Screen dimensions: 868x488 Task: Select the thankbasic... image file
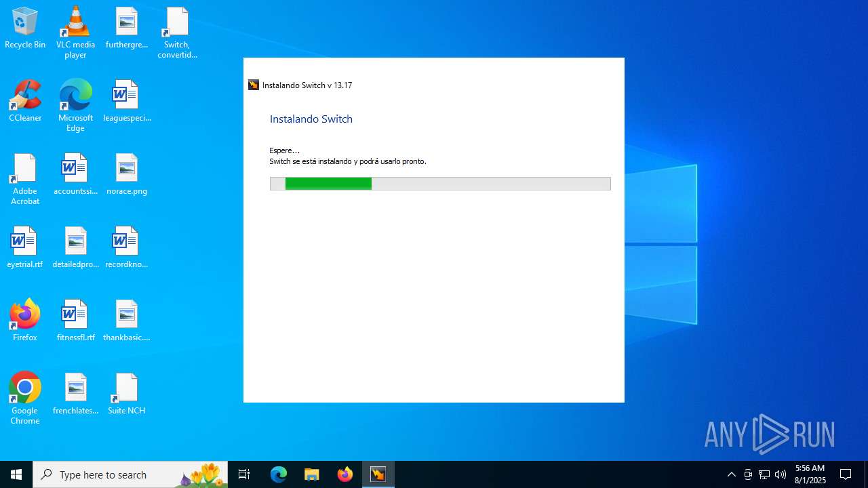[127, 321]
